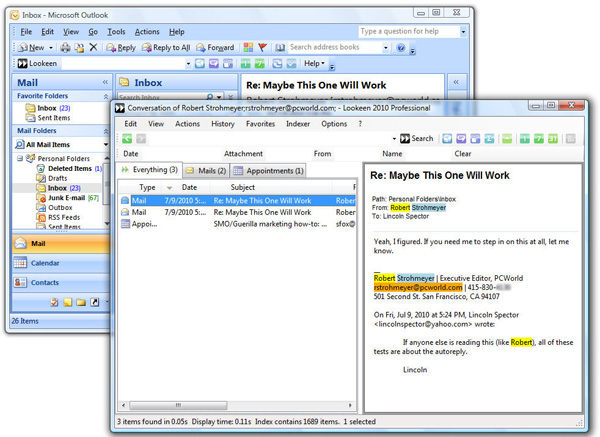Click the Categorize colored squares icon in Outlook
Image resolution: width=600 pixels, height=437 pixels.
point(248,47)
